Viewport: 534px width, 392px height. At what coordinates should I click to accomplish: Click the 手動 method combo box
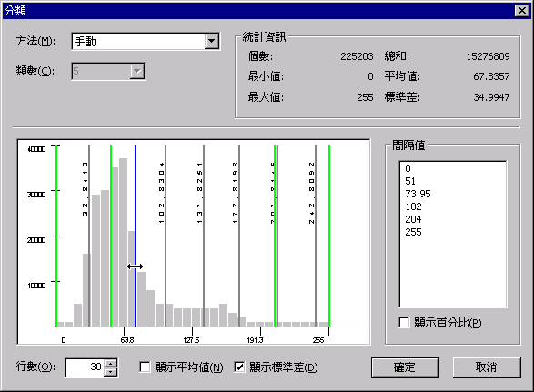pyautogui.click(x=146, y=41)
